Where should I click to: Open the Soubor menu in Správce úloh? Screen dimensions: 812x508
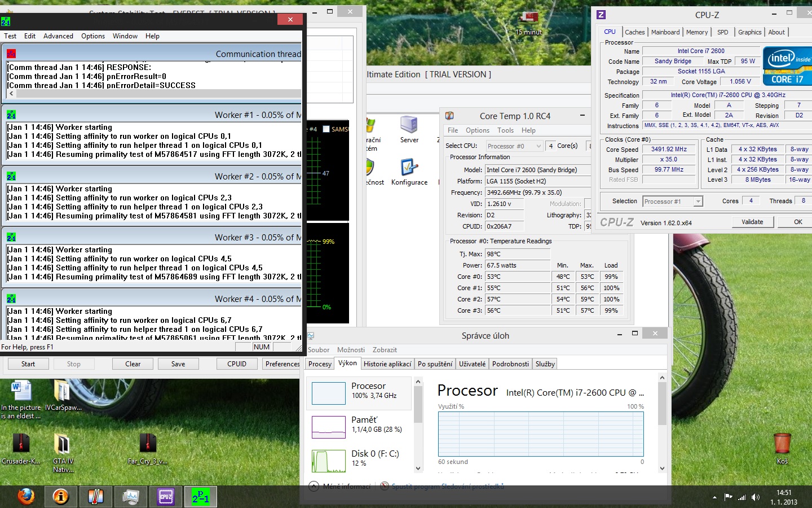tap(319, 350)
